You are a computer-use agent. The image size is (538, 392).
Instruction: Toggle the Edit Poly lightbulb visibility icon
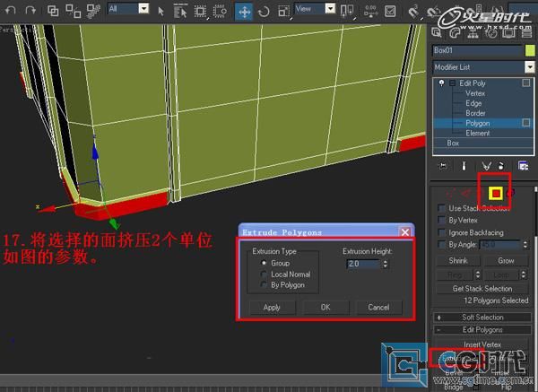click(x=441, y=83)
